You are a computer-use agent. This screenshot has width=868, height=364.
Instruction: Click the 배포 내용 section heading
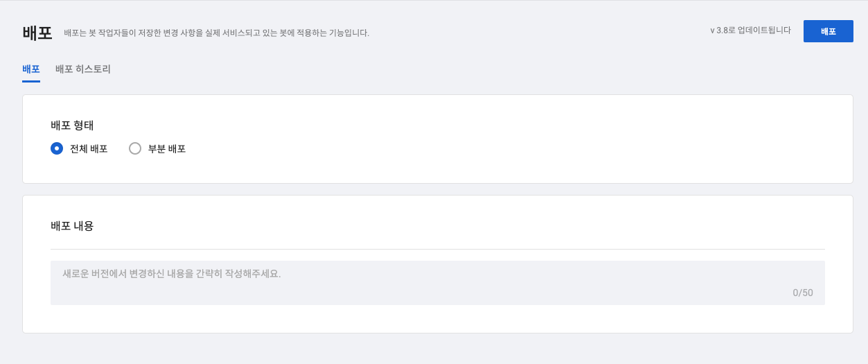pyautogui.click(x=72, y=226)
